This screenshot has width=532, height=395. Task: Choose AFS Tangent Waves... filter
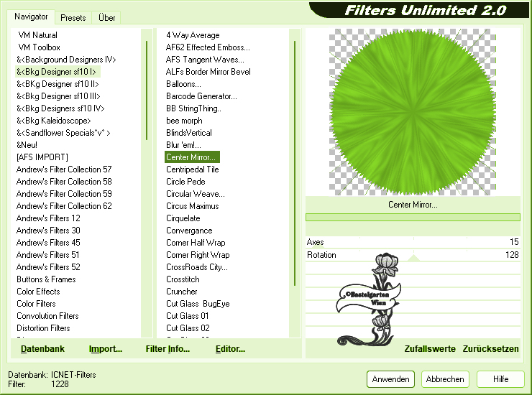[x=205, y=60]
